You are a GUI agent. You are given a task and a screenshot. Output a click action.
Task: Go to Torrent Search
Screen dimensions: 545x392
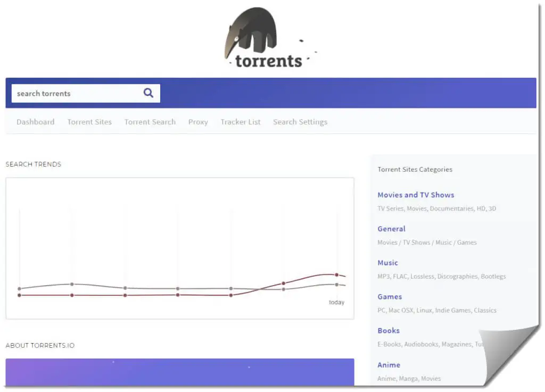(150, 122)
